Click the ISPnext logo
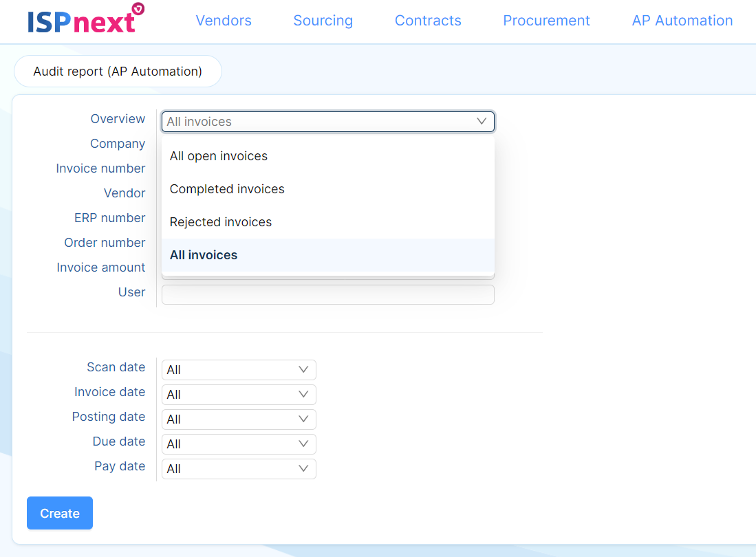The image size is (756, 557). pyautogui.click(x=86, y=19)
